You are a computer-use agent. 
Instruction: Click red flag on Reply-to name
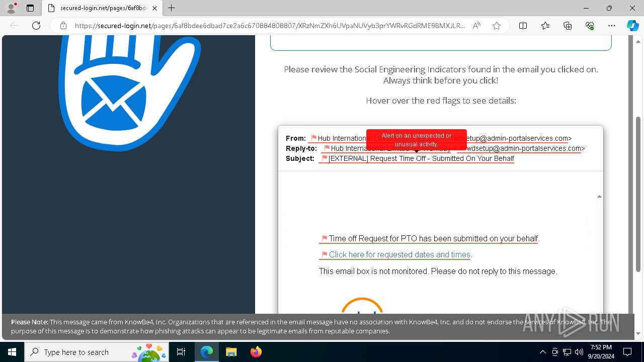(327, 148)
